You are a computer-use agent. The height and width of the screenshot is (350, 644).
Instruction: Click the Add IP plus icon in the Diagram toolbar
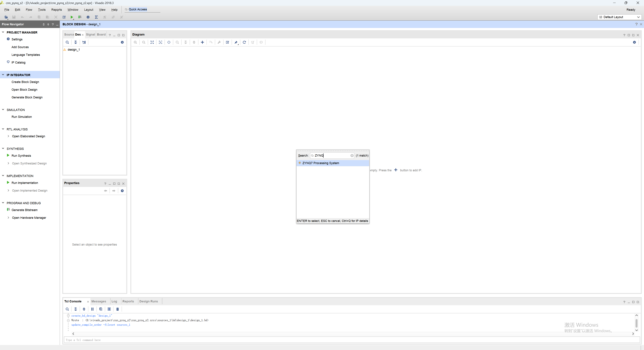point(202,42)
